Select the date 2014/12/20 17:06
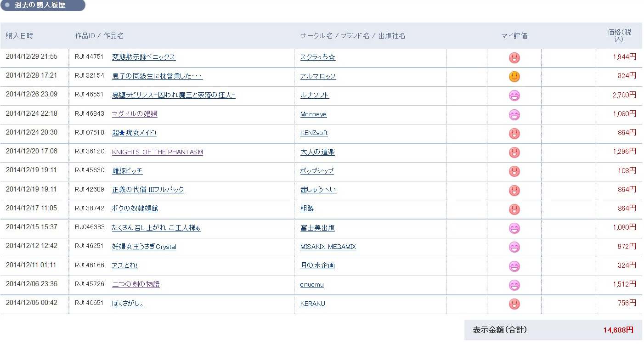Screen dimensions: 644x344 32,152
